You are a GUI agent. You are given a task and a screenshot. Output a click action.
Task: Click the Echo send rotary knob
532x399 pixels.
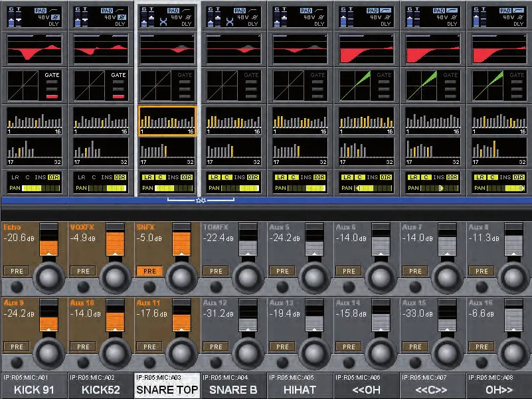tap(49, 278)
